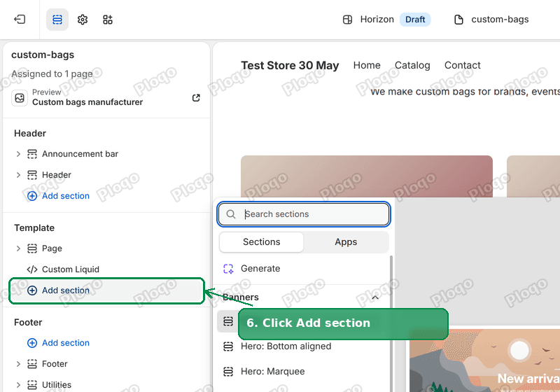
Task: Open the app embeds icon
Action: pos(108,20)
